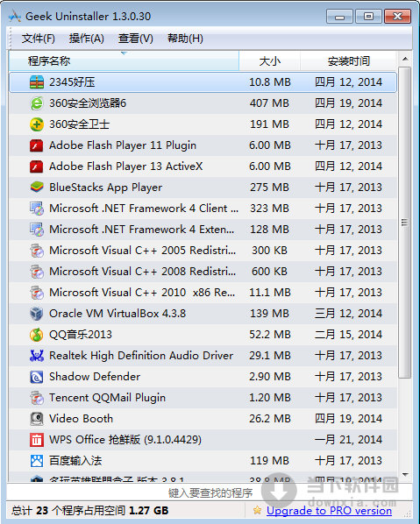Open the 帮助(H) menu
The height and width of the screenshot is (524, 420).
(x=185, y=39)
